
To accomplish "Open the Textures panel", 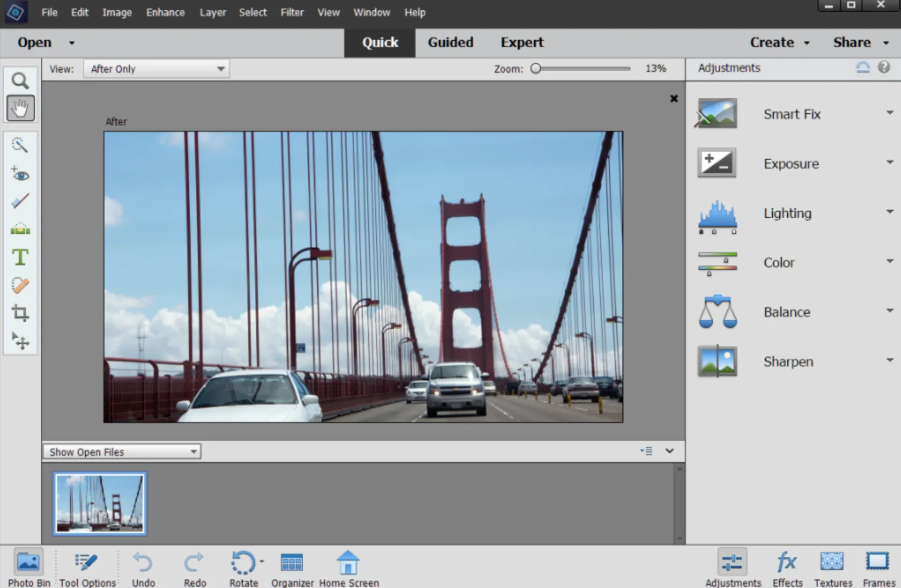I will click(x=832, y=567).
